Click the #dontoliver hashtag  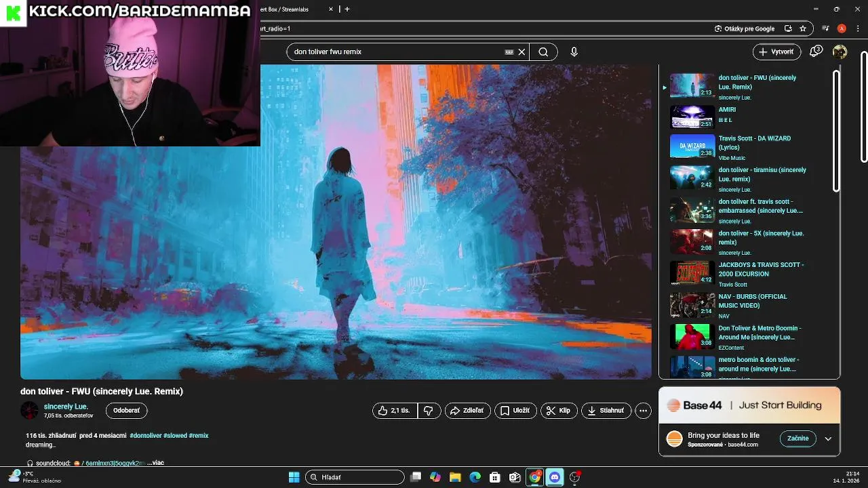tap(146, 435)
